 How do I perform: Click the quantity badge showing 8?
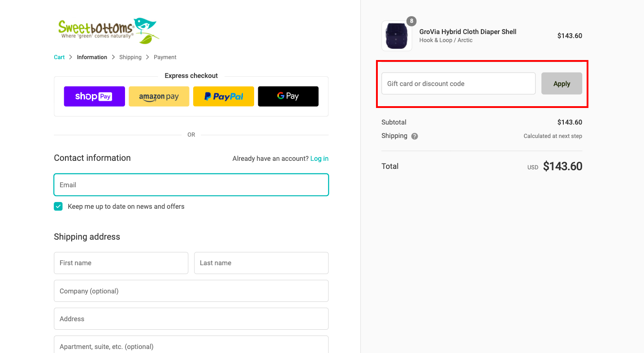click(411, 21)
